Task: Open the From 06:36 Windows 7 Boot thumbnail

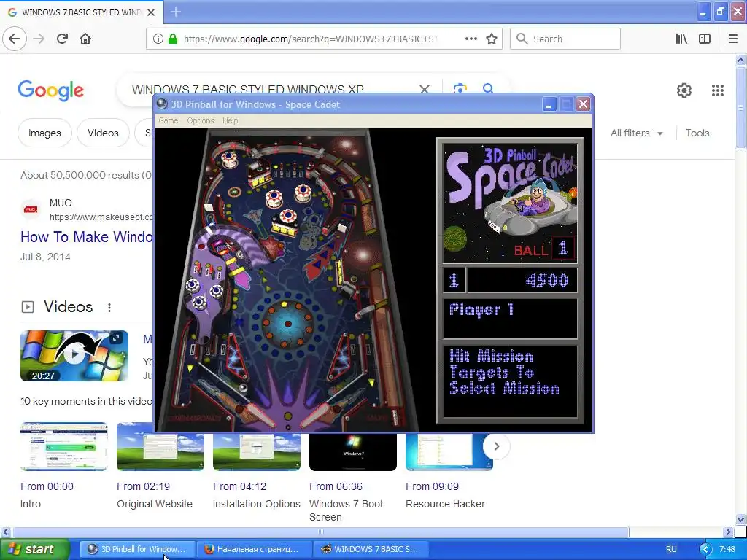Action: [x=352, y=451]
